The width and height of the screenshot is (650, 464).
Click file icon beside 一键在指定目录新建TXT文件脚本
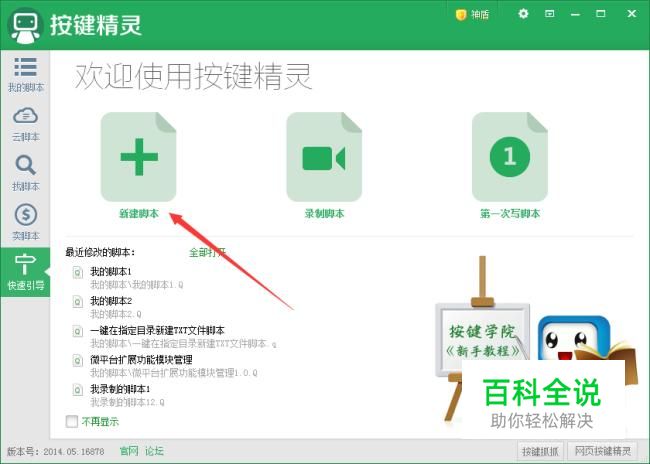click(78, 331)
